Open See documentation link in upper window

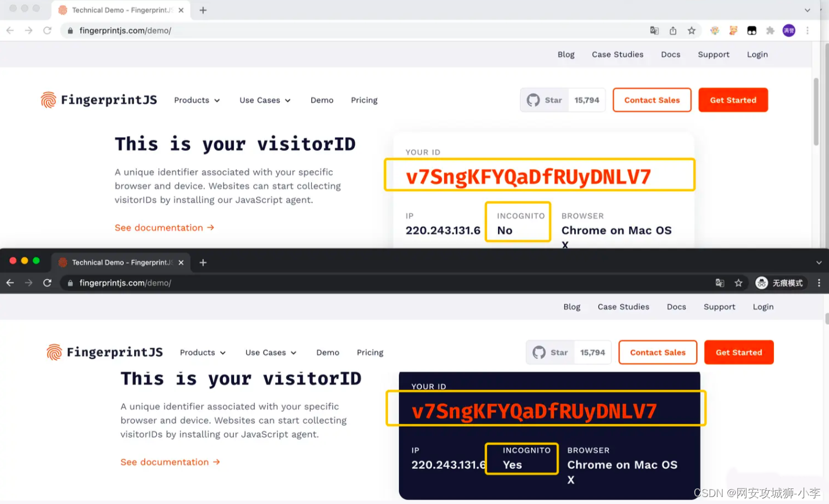tap(164, 228)
